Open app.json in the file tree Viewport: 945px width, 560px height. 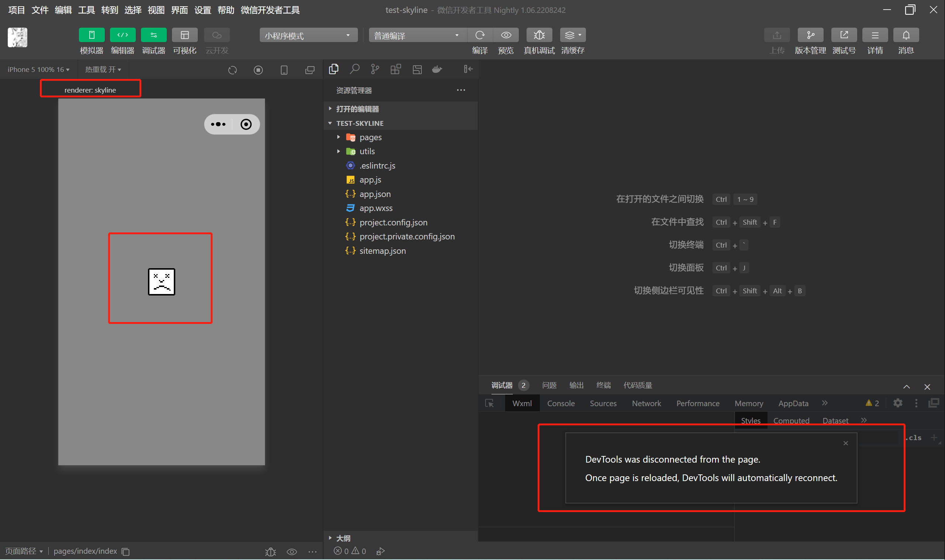[x=375, y=194]
